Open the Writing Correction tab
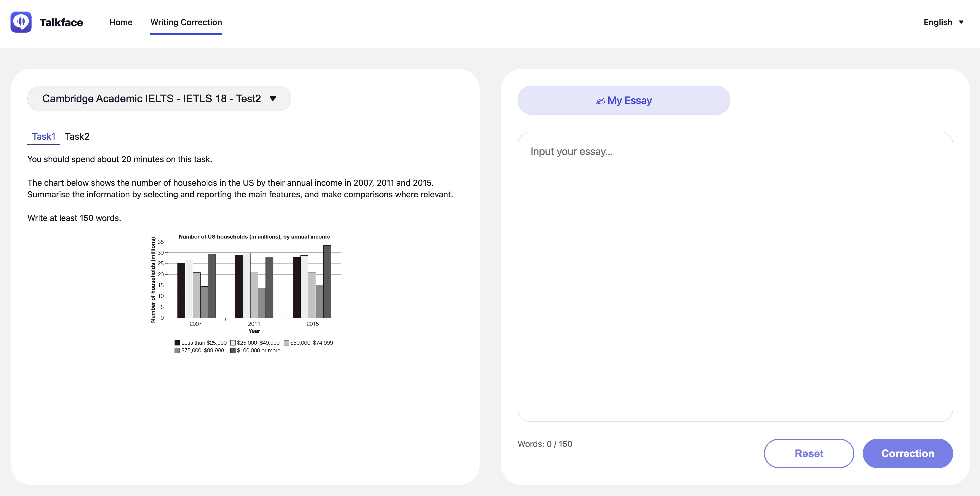Viewport: 980px width, 496px height. click(186, 22)
